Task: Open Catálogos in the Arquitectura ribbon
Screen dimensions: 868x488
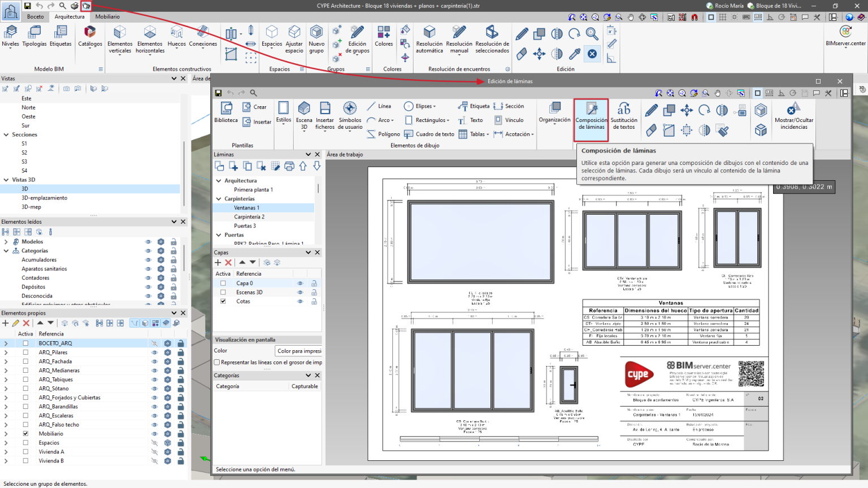Action: click(x=90, y=36)
